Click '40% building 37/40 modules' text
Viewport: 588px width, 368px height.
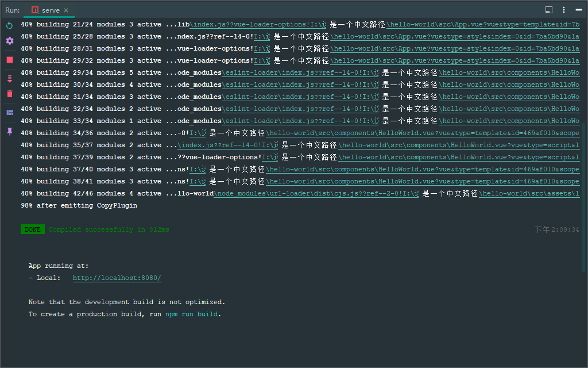pos(73,170)
